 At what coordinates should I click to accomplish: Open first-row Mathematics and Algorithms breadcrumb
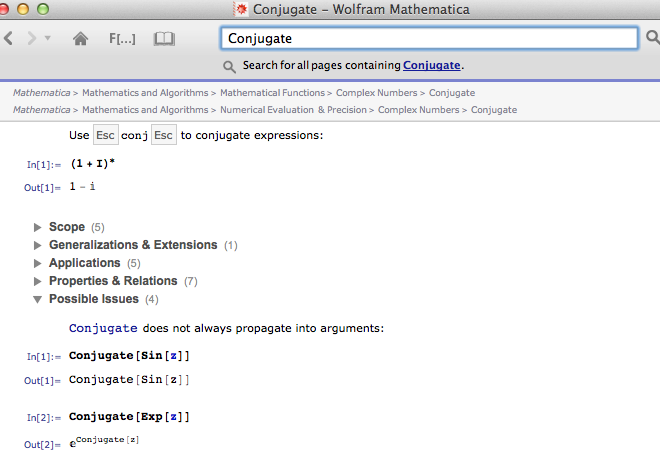pos(145,93)
